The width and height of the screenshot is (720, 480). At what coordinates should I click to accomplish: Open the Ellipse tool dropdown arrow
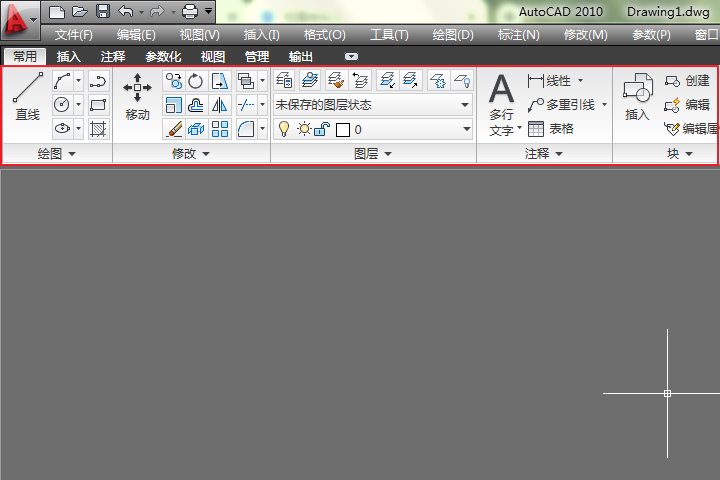point(79,129)
